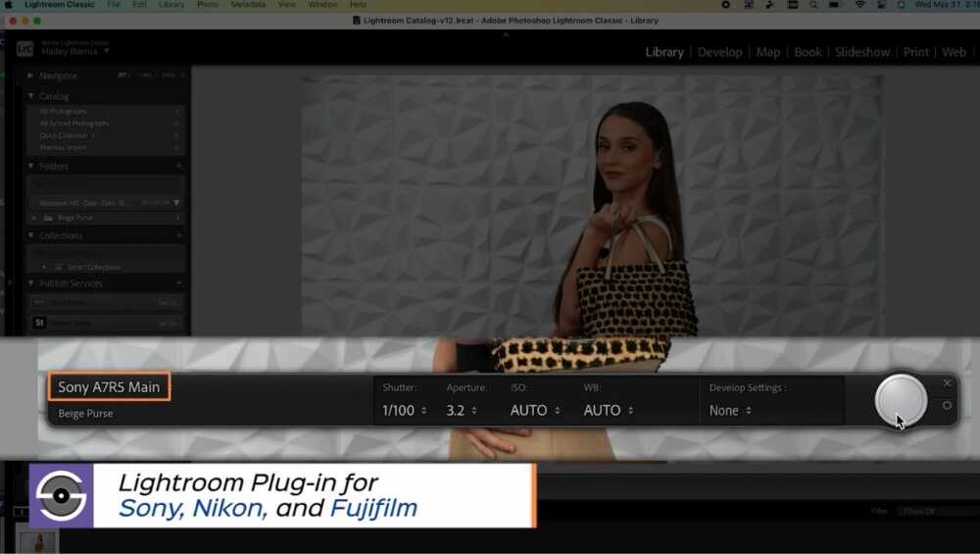The image size is (980, 554).
Task: Select the filmstrip thumbnail
Action: pos(37,543)
